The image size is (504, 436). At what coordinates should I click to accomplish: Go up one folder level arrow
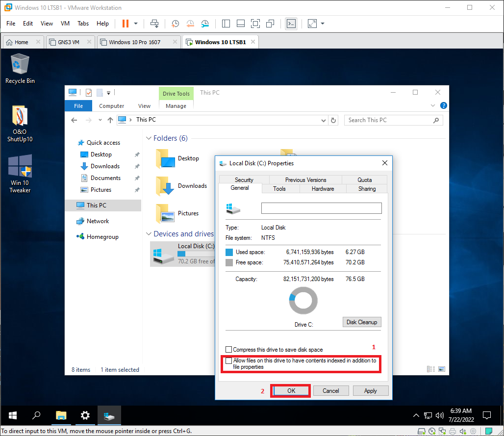tap(110, 120)
